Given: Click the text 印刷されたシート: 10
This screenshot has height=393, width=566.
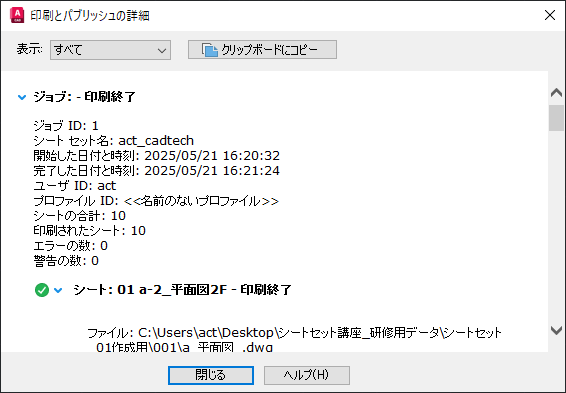Looking at the screenshot, I should point(90,231).
